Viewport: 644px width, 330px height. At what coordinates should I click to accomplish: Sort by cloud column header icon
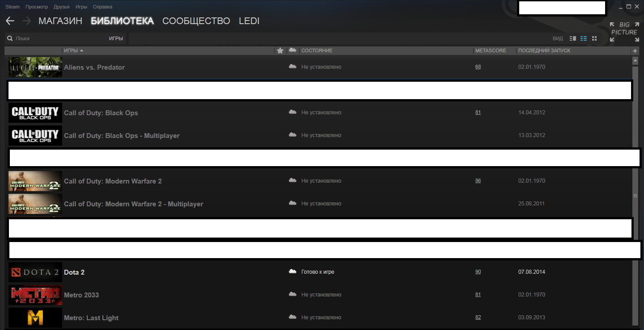[x=292, y=50]
